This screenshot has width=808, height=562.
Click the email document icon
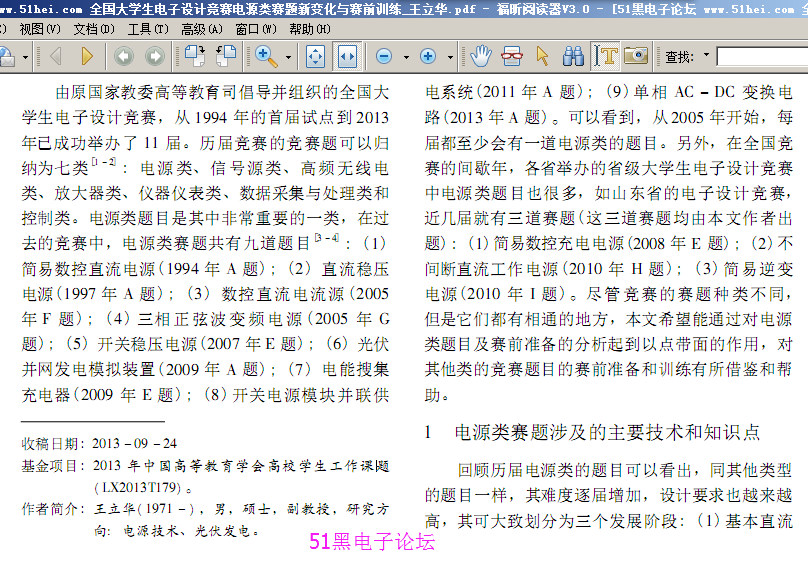[7, 56]
